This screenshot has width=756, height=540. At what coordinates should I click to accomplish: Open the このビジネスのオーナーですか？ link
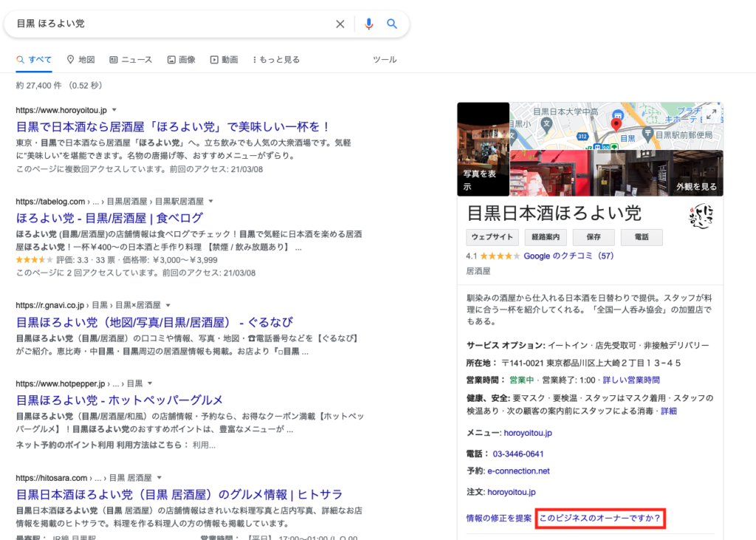(599, 519)
